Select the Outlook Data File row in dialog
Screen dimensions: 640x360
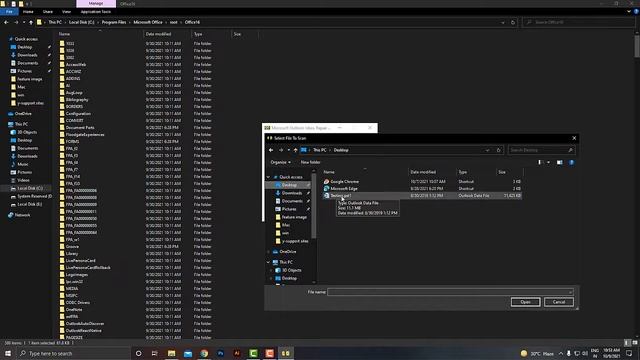(x=422, y=196)
